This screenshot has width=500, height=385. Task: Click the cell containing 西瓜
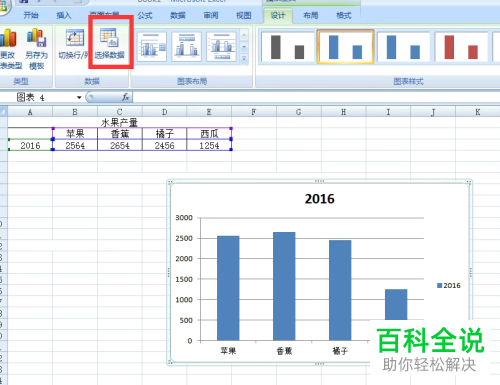pos(209,134)
